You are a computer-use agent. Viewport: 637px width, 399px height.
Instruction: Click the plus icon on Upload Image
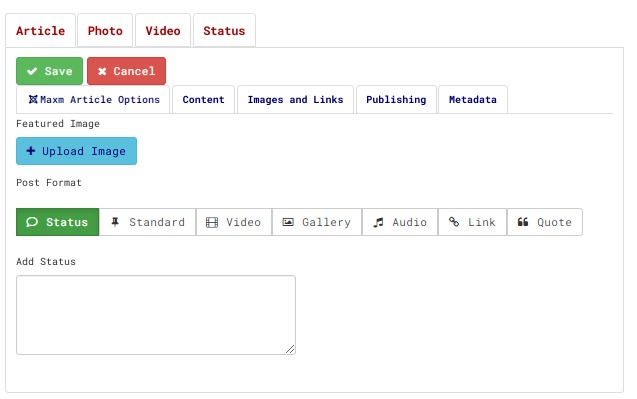tap(30, 151)
